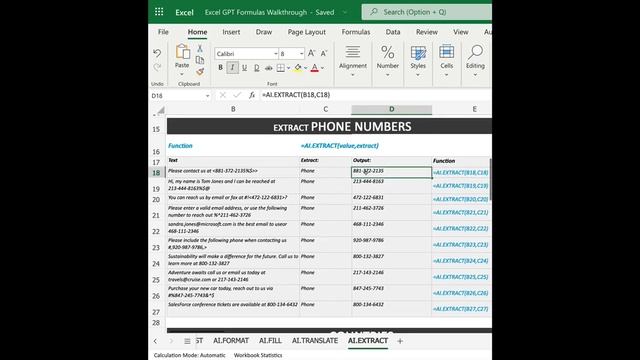This screenshot has width=640, height=360.
Task: Open the Number format group
Action: pyautogui.click(x=387, y=61)
